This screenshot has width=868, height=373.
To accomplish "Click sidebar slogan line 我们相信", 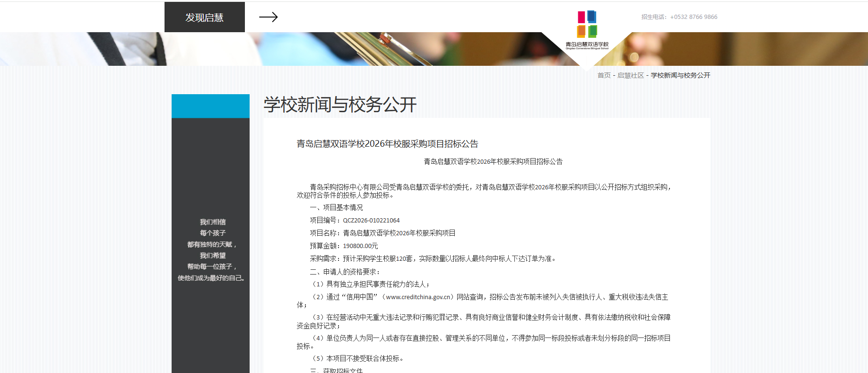I will pos(212,222).
